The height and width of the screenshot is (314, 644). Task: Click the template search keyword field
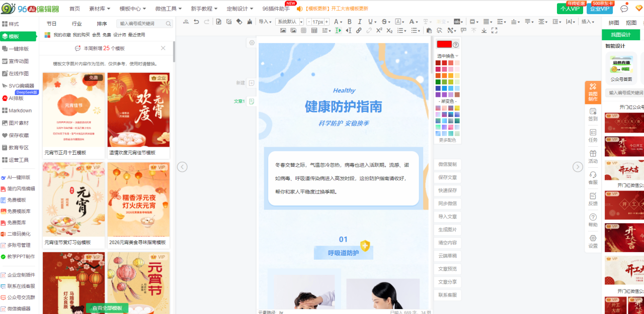click(x=142, y=24)
